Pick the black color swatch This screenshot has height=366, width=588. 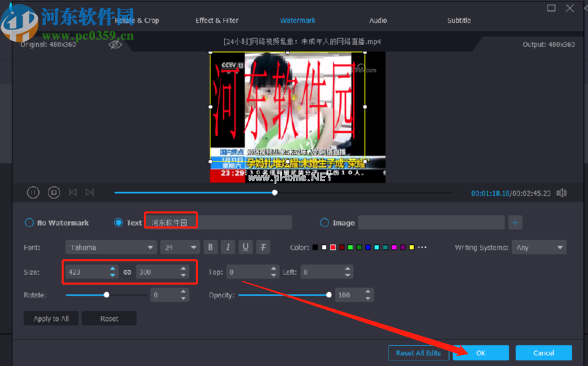click(315, 247)
